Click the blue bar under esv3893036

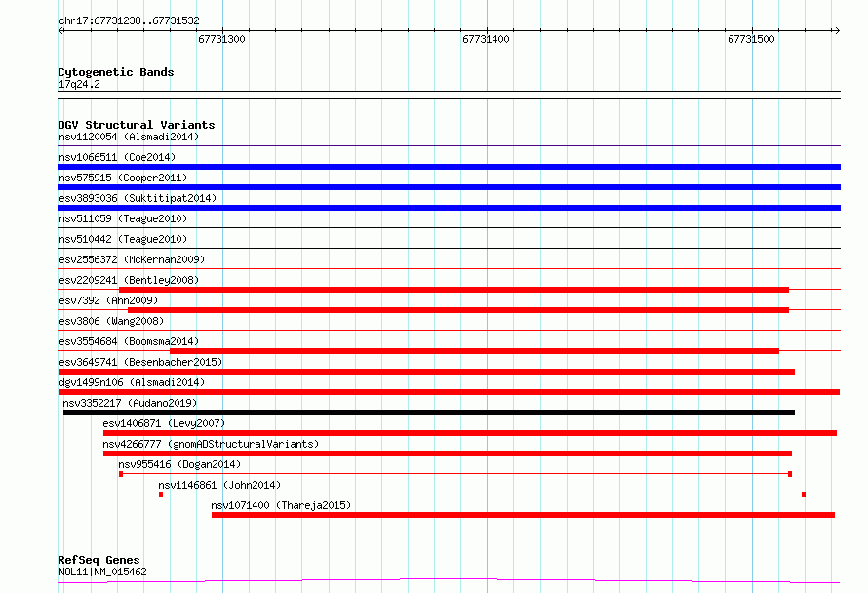point(449,208)
